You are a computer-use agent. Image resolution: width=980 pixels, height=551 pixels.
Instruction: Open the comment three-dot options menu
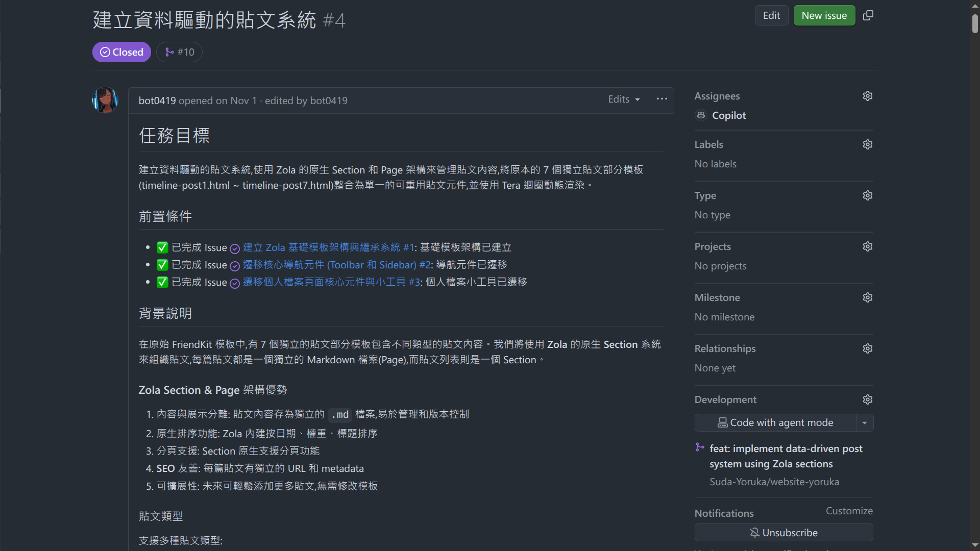pos(661,99)
